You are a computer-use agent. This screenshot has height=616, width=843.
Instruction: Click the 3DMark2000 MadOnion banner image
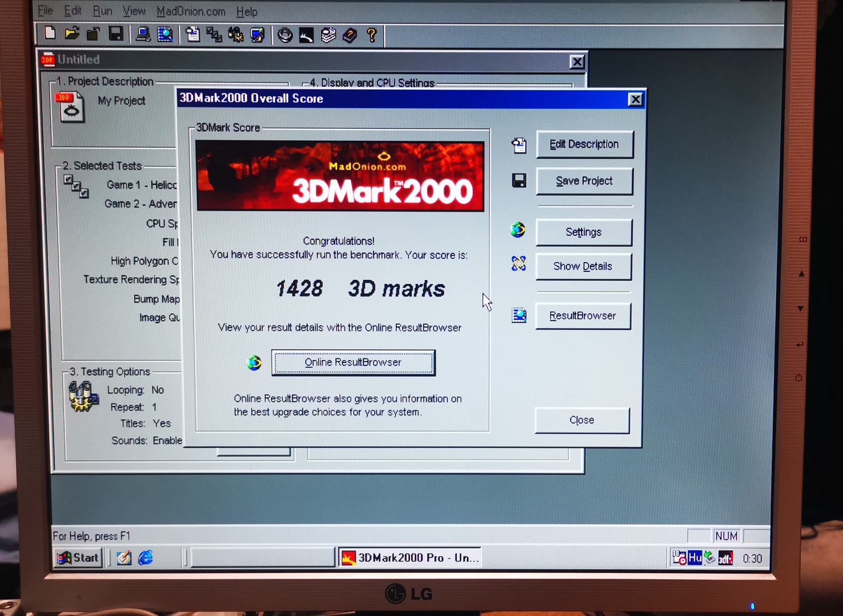pos(340,177)
